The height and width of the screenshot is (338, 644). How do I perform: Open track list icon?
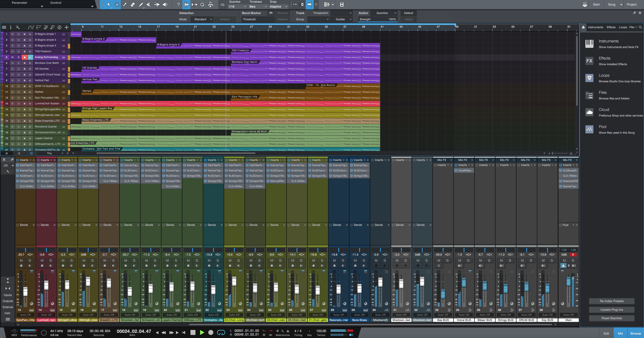tap(4, 27)
